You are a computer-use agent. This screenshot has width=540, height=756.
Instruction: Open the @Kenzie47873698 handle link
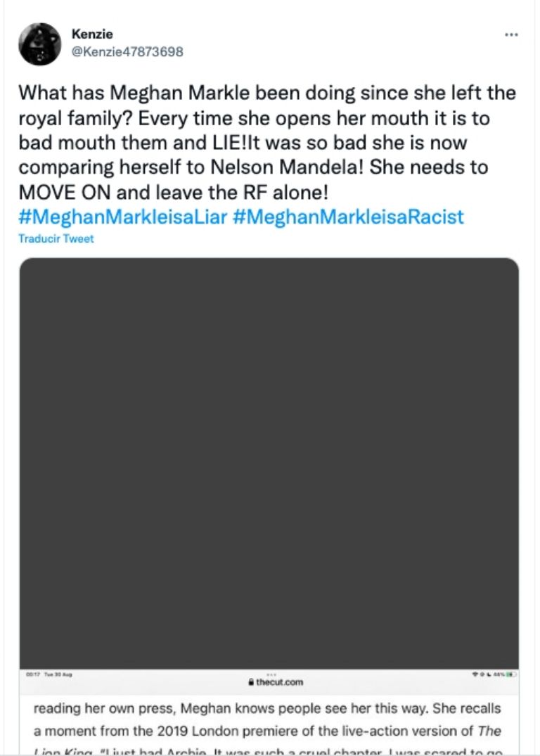tap(127, 51)
